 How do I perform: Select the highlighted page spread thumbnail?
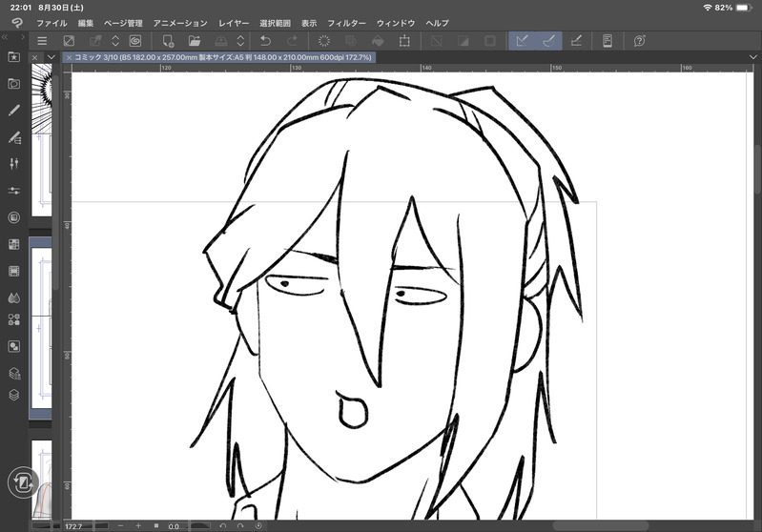coord(41,327)
